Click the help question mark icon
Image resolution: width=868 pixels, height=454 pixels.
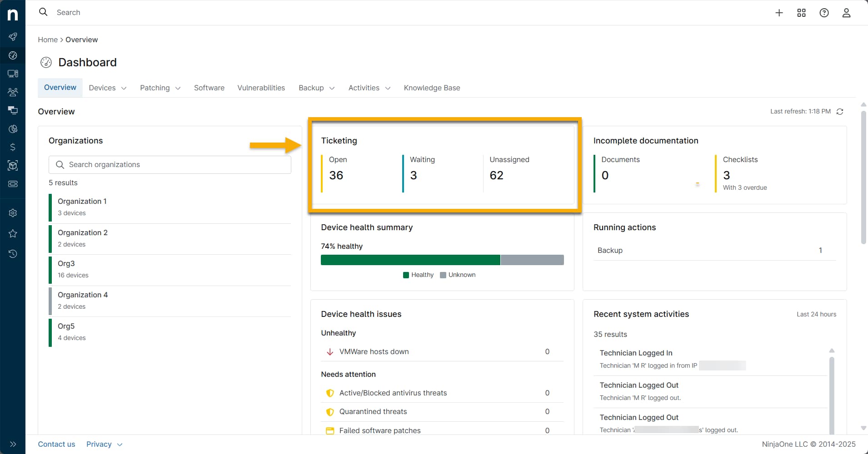click(824, 13)
